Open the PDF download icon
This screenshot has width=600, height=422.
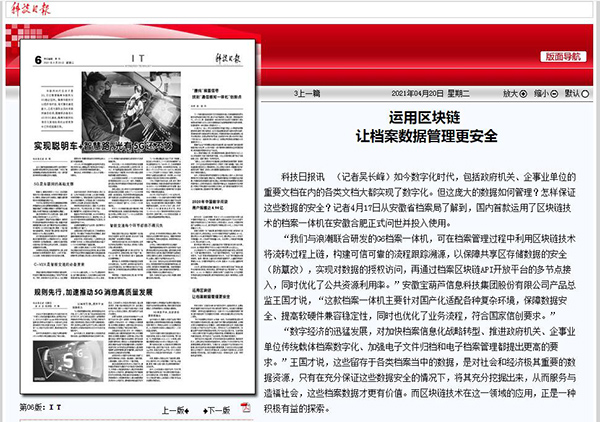pyautogui.click(x=246, y=408)
